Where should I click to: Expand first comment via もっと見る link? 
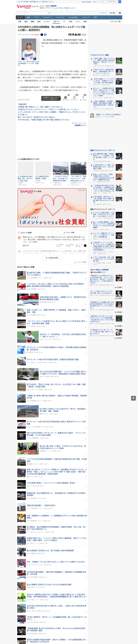click(x=33, y=242)
